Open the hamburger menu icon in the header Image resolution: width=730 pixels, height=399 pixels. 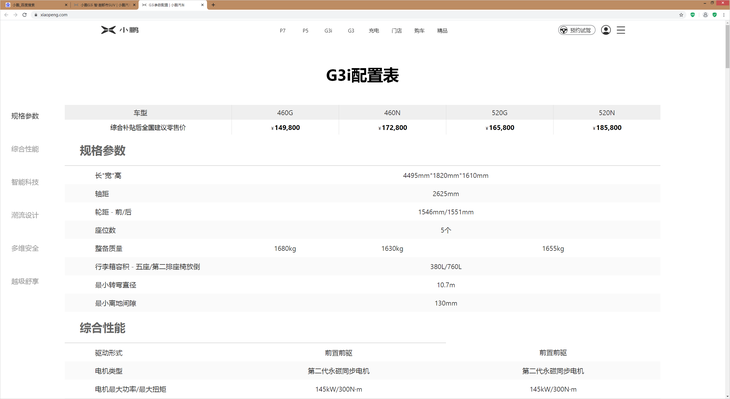(621, 30)
